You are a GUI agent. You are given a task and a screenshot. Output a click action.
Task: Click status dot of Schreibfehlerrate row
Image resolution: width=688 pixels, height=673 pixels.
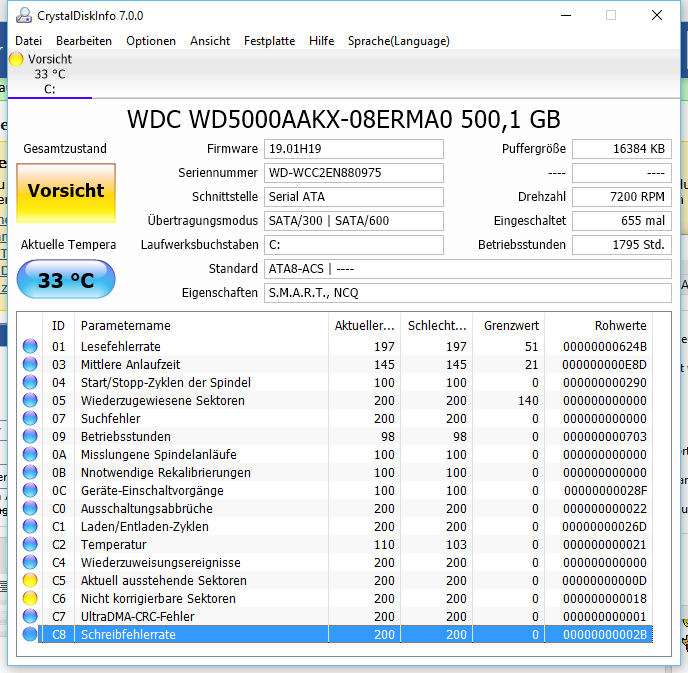pyautogui.click(x=30, y=634)
